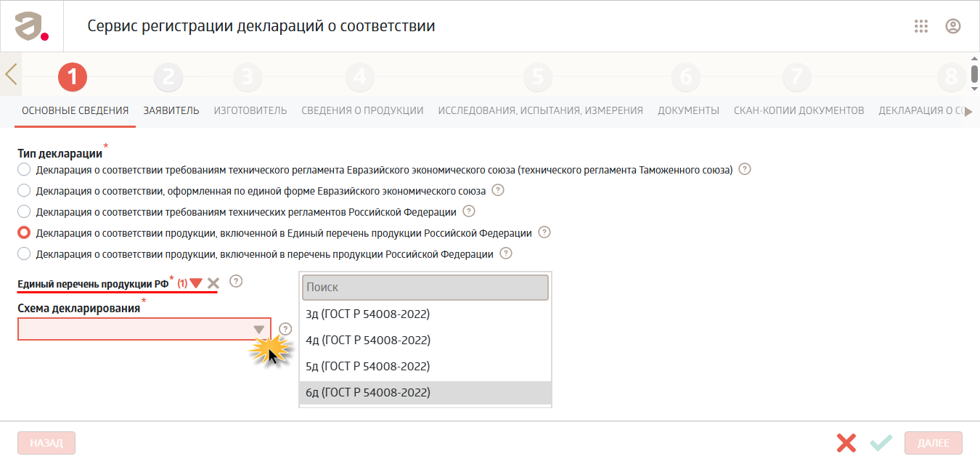The width and height of the screenshot is (980, 464).
Task: Switch to the Заявитель tab
Action: pos(171,110)
